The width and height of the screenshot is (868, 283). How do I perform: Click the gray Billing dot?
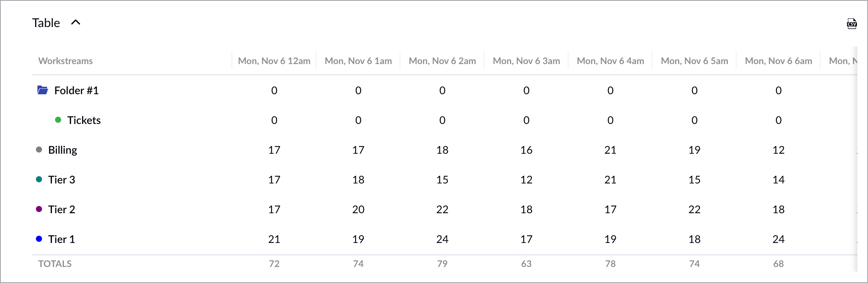click(x=39, y=150)
